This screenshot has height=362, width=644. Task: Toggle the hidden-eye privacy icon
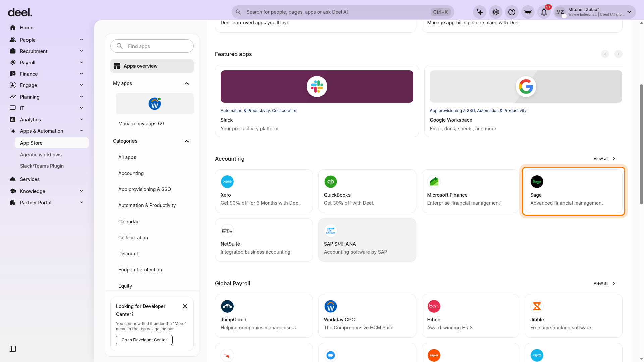[528, 12]
